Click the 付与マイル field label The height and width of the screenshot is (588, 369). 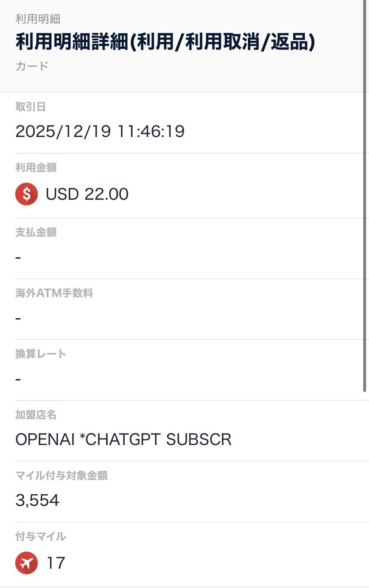[x=41, y=536]
